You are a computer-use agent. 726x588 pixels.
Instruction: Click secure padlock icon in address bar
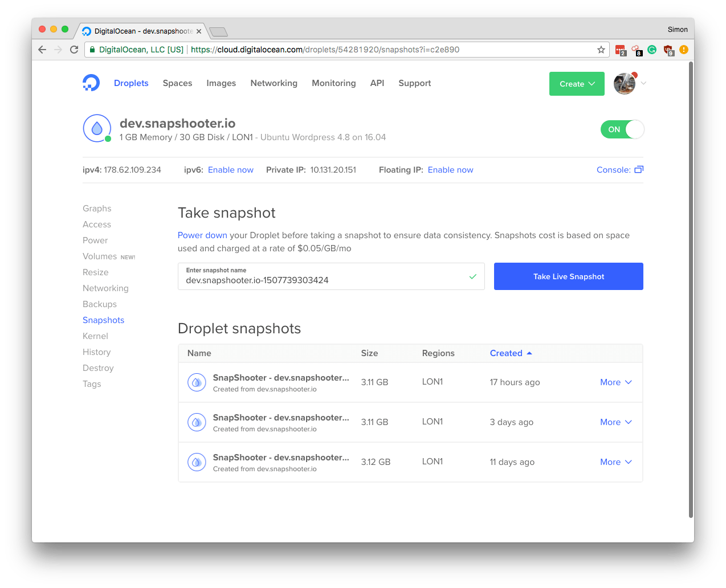click(x=92, y=50)
